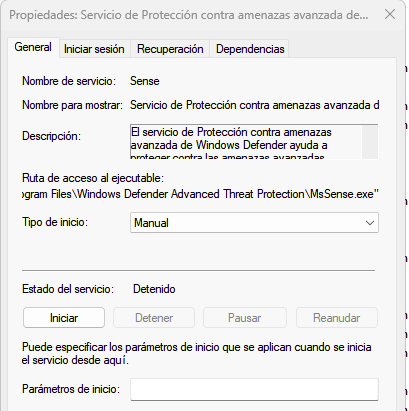
Task: Expand the Tipo de inicio dropdown arrow
Action: coord(370,223)
